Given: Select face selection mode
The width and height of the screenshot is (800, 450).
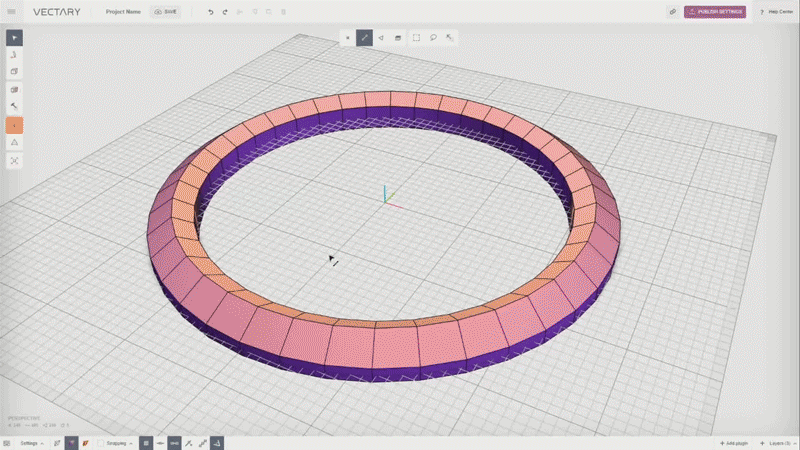Looking at the screenshot, I should [381, 38].
